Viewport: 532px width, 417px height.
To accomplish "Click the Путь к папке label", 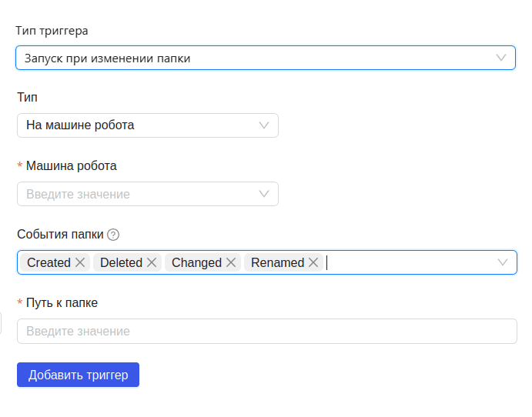I will 62,303.
